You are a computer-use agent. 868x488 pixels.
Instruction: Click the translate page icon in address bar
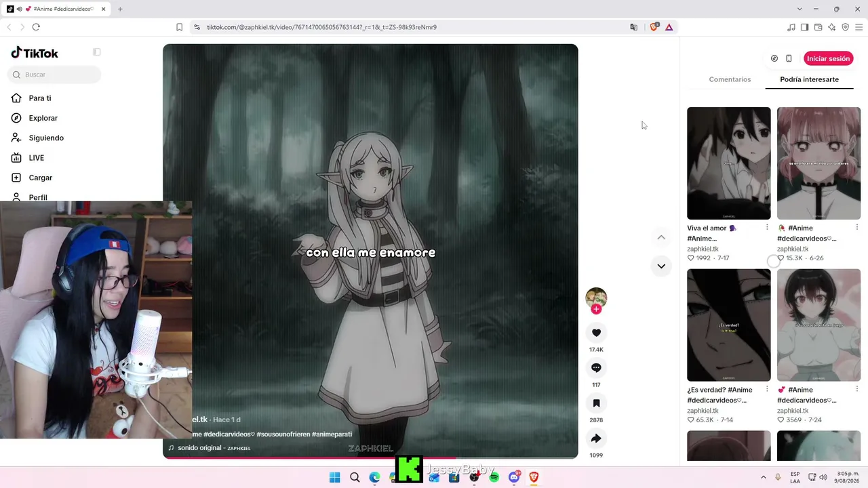633,27
